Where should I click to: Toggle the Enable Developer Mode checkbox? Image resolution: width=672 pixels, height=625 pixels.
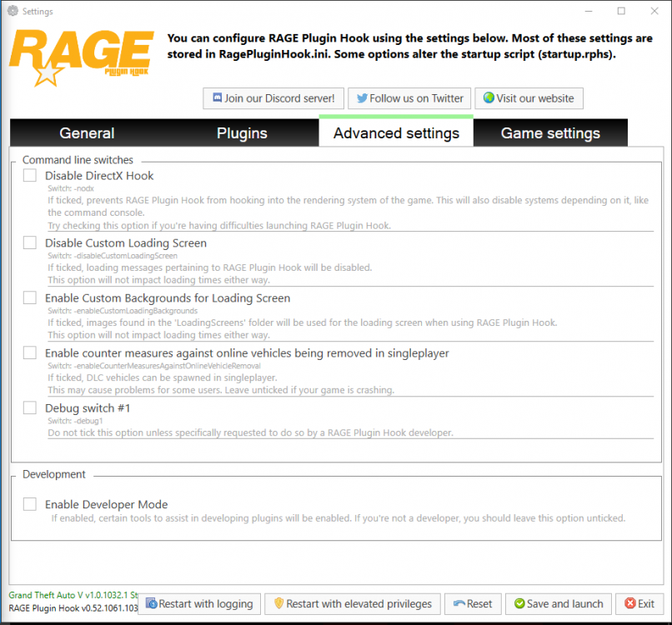point(29,504)
